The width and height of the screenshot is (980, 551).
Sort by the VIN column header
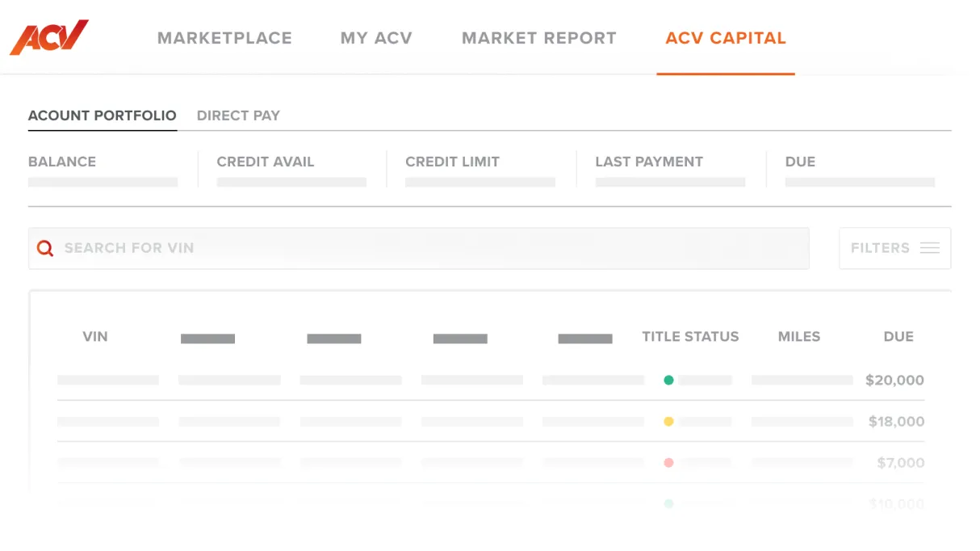95,337
